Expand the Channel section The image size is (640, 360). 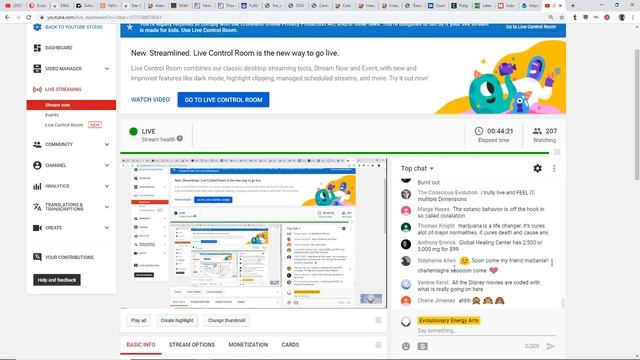107,165
